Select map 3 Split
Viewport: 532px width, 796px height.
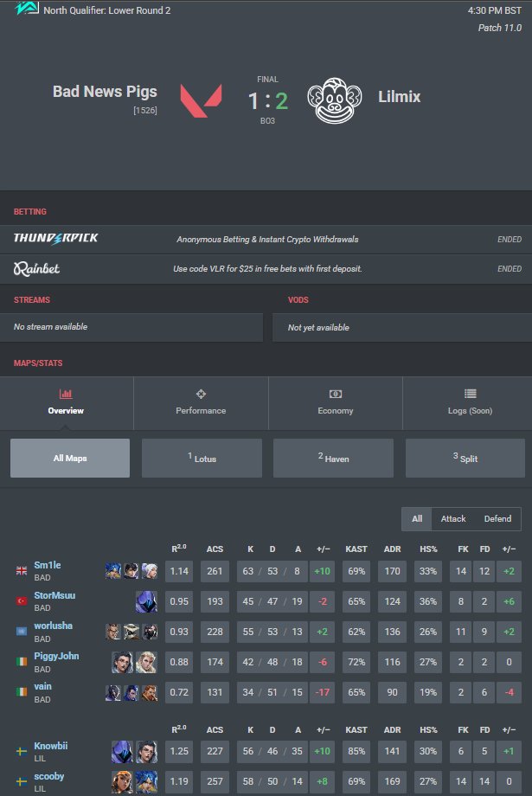(x=465, y=458)
